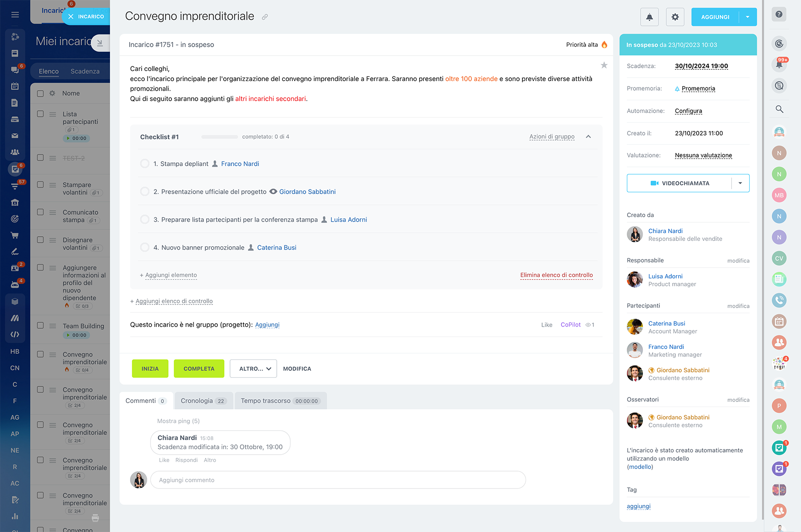Focus the Aggiungi commento input field

click(x=338, y=480)
